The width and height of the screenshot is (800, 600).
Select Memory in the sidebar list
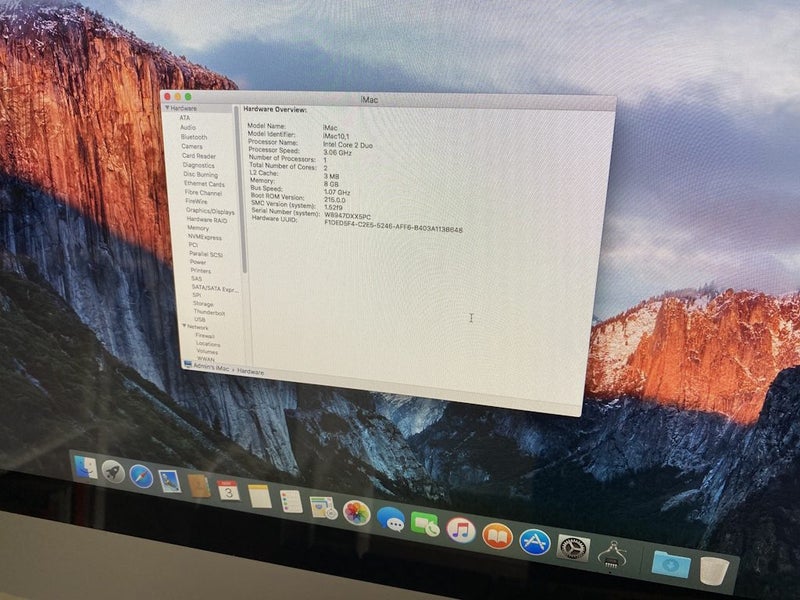pos(198,228)
